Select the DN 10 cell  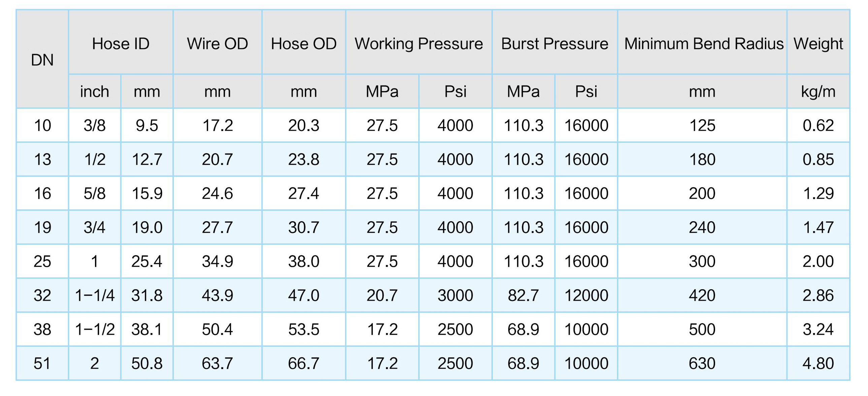click(x=42, y=125)
